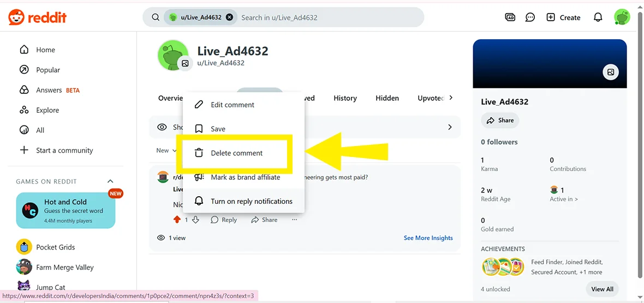This screenshot has height=303, width=644.
Task: Switch to the History tab
Action: [345, 98]
